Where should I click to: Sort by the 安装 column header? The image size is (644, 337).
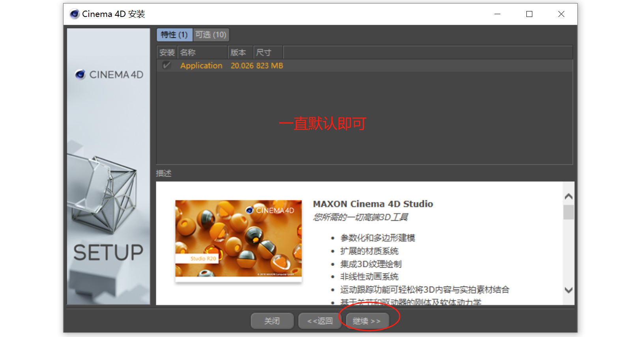(167, 52)
